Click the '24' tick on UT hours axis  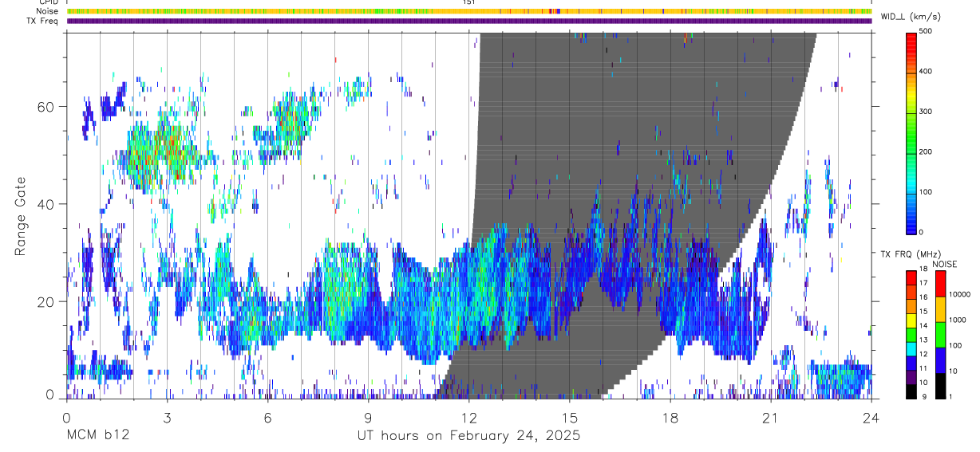point(871,417)
